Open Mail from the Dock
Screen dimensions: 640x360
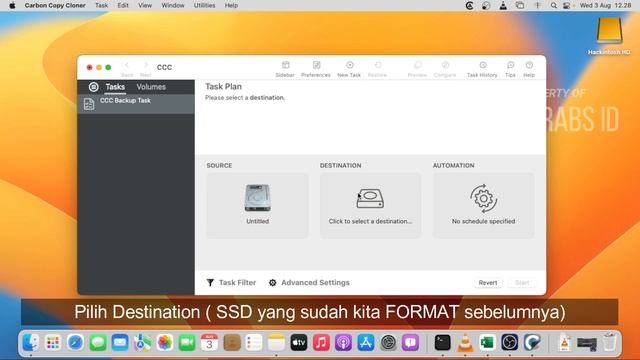(x=120, y=342)
